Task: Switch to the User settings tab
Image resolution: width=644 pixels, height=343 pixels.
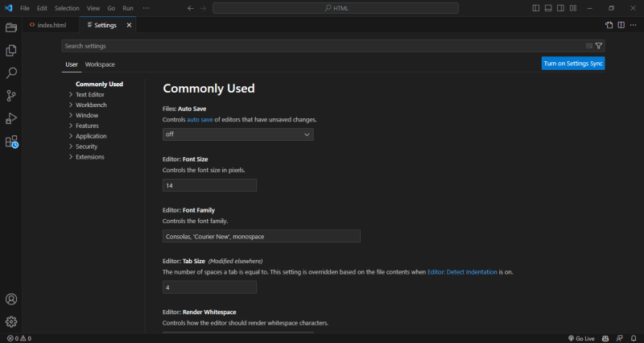Action: click(x=72, y=64)
